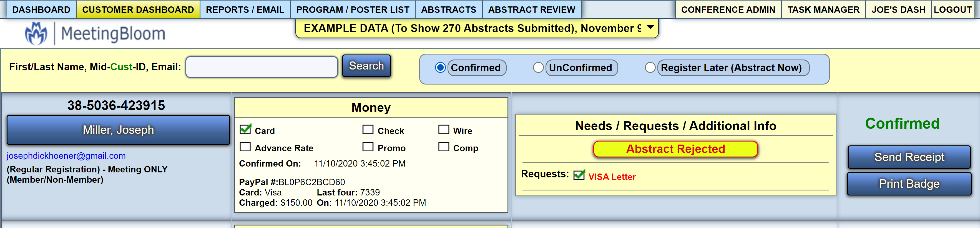The height and width of the screenshot is (228, 980).
Task: Select the Confirmed radio button
Action: [x=440, y=68]
